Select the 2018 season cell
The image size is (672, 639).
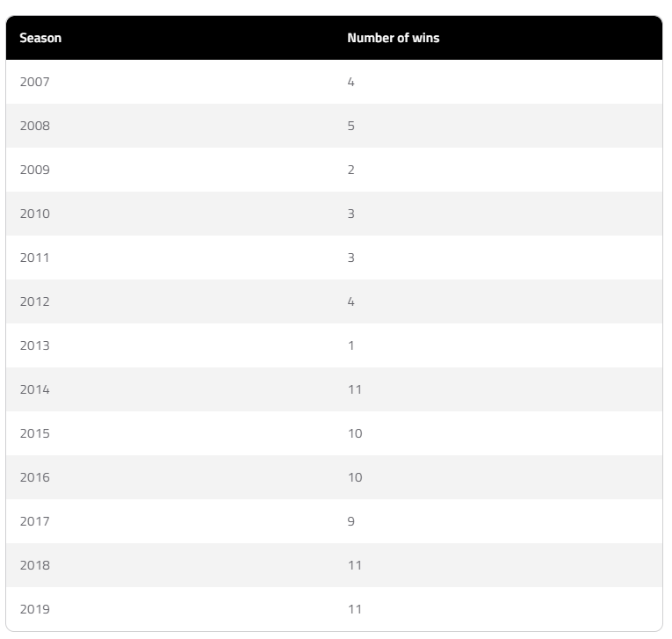pos(35,565)
